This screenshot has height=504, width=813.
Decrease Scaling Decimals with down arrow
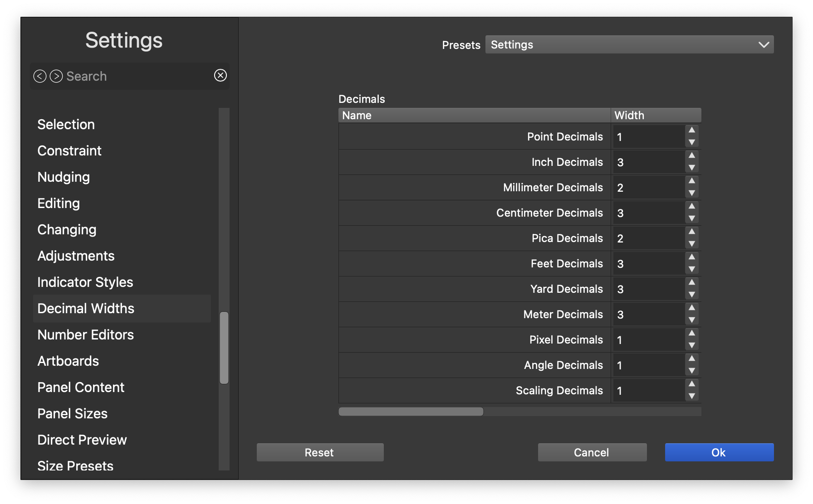[x=692, y=396]
